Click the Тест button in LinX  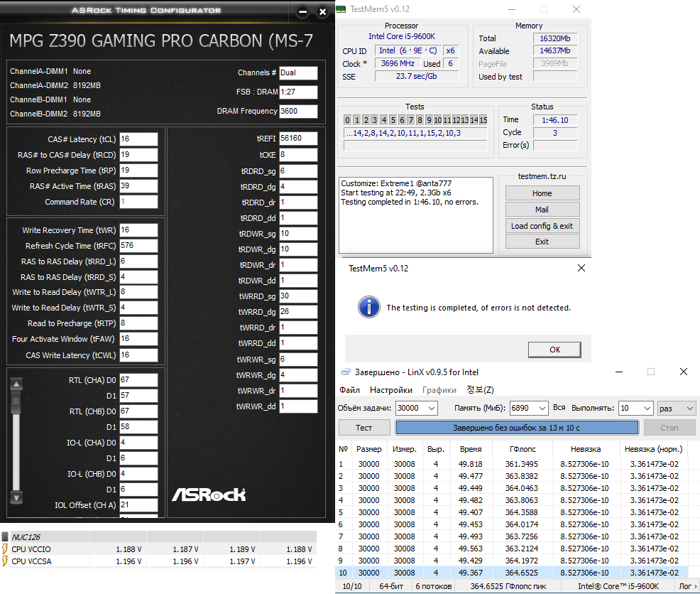tap(363, 428)
